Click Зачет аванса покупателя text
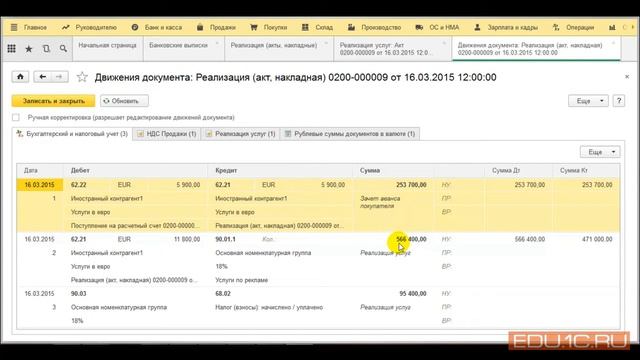640x360 pixels. pyautogui.click(x=380, y=202)
